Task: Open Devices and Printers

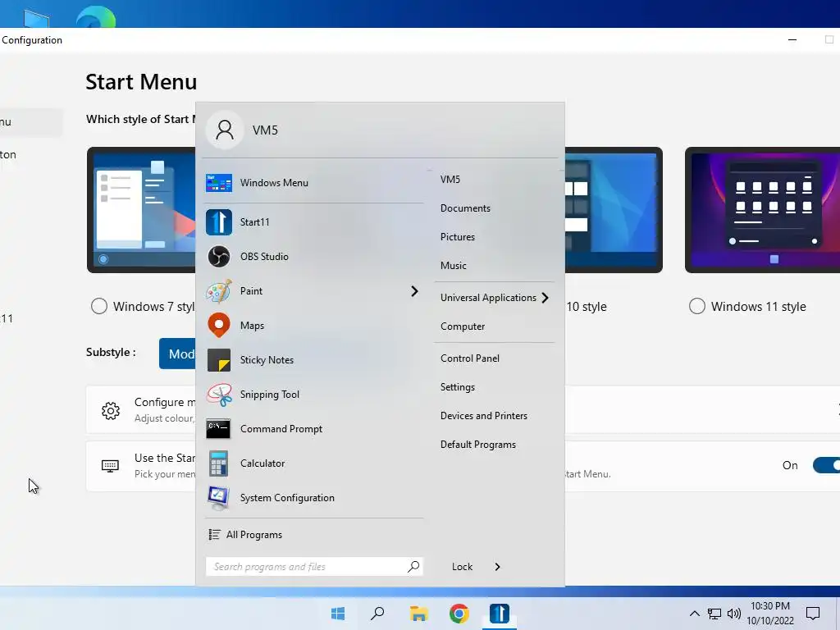Action: tap(484, 416)
